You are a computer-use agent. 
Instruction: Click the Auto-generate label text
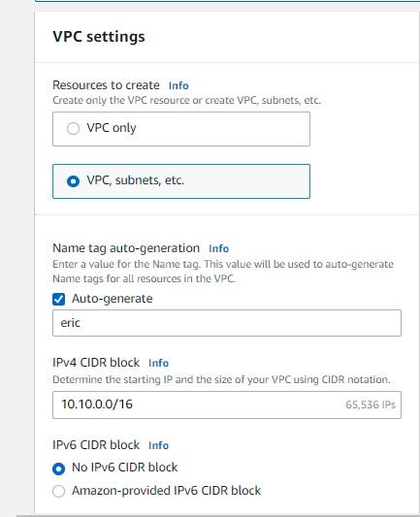click(x=113, y=299)
